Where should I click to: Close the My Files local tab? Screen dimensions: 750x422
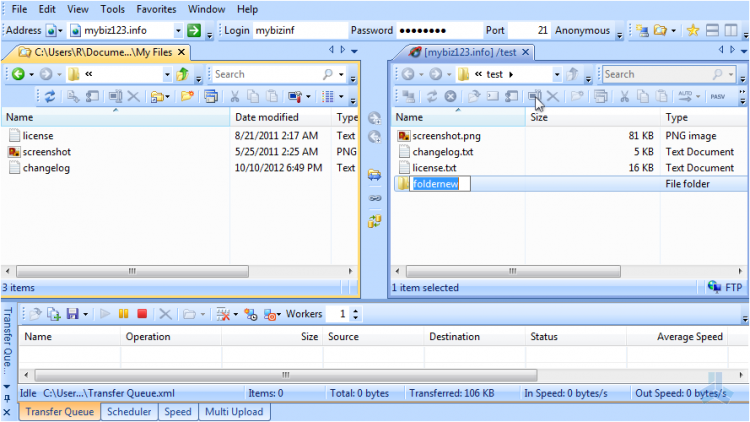(x=181, y=52)
